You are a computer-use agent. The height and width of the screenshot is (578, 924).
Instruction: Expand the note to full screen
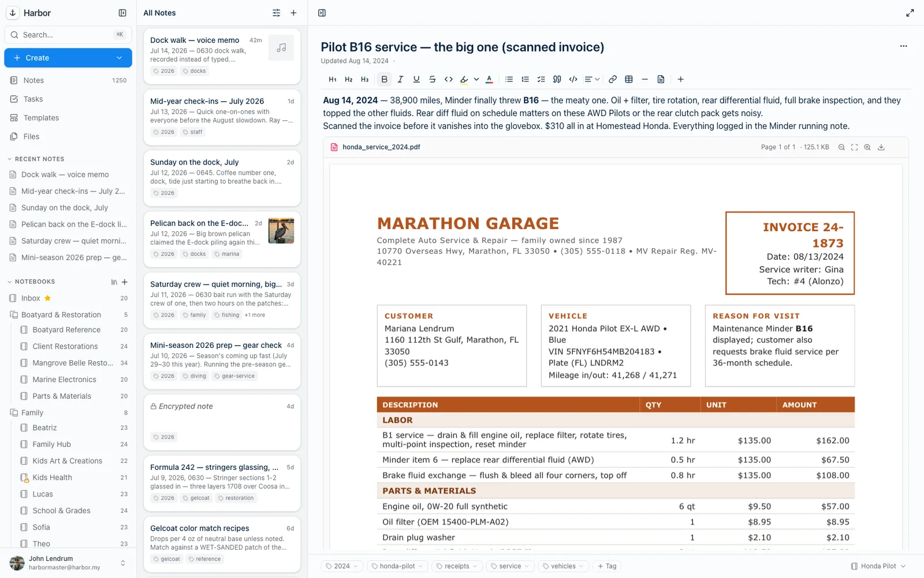(910, 13)
